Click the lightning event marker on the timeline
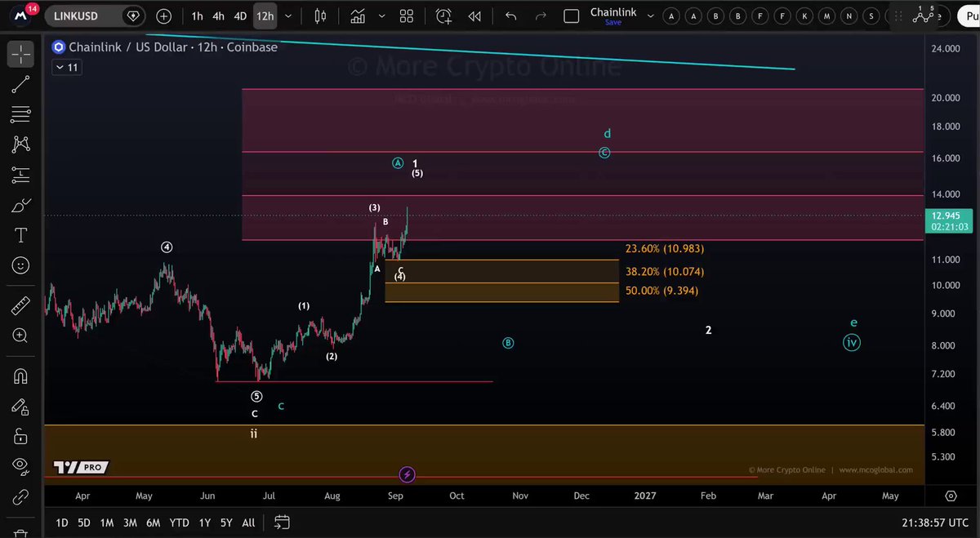Image resolution: width=980 pixels, height=538 pixels. tap(407, 474)
